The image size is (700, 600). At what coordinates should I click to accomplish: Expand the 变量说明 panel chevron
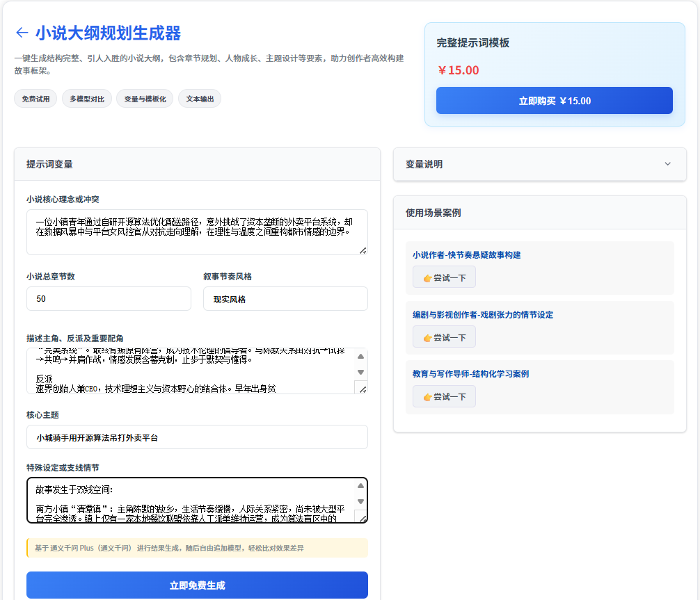(x=667, y=164)
